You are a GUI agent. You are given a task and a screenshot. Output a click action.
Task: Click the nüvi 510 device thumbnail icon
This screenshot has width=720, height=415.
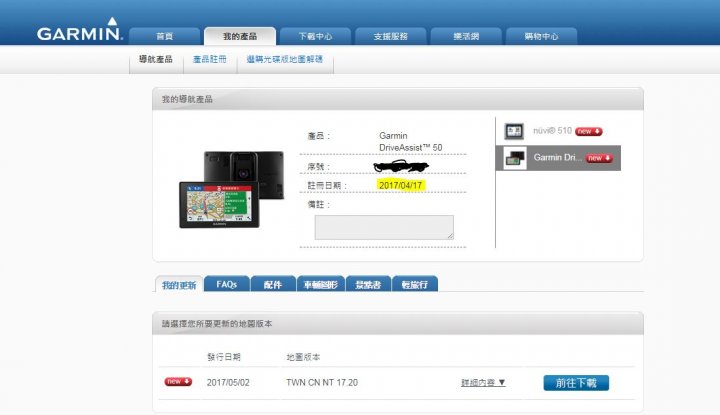pos(514,131)
